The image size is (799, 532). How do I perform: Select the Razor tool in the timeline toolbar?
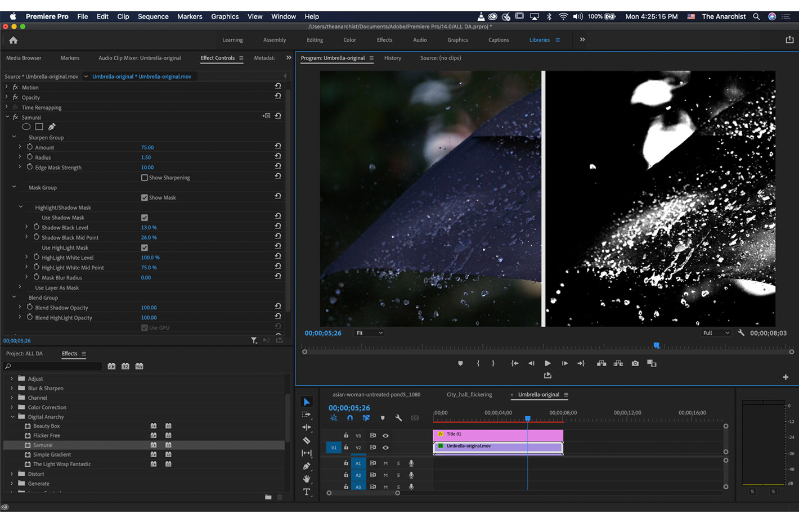pos(307,440)
